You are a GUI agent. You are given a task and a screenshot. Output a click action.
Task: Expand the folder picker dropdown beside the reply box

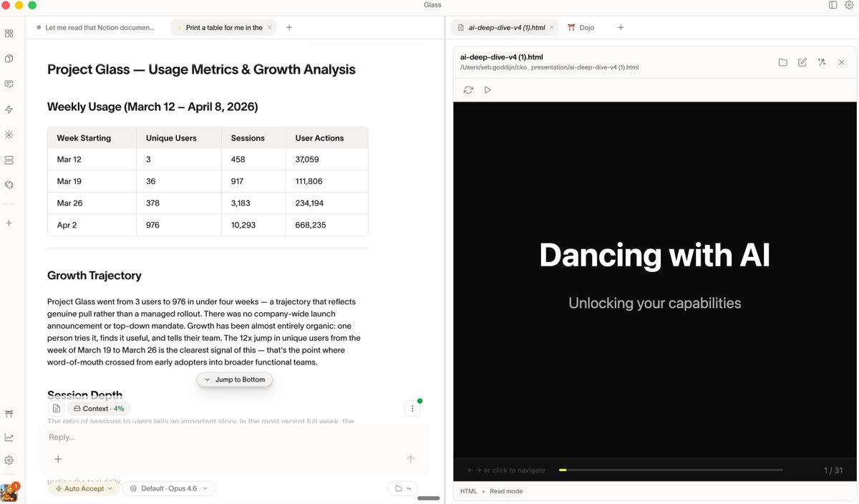point(403,488)
